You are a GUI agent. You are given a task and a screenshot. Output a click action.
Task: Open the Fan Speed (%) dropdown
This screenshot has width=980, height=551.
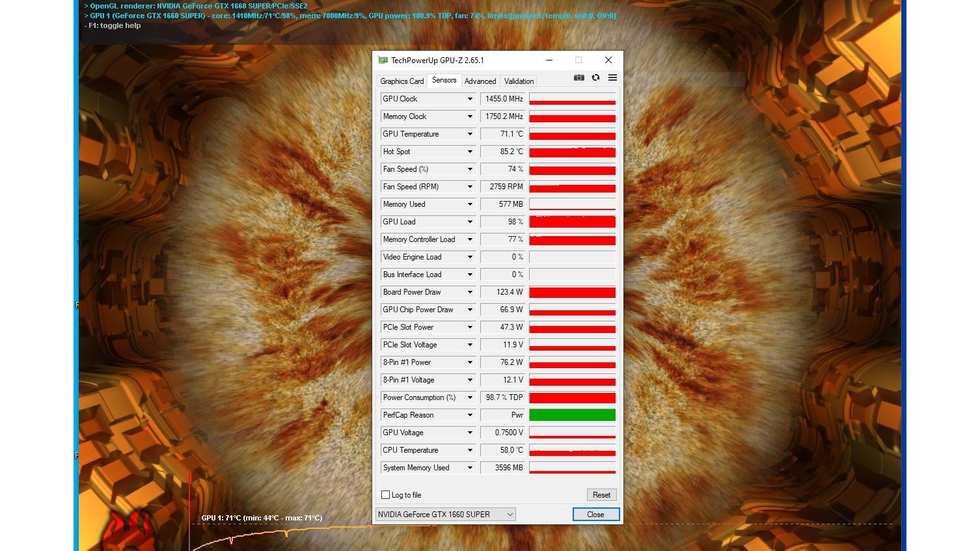(x=470, y=169)
